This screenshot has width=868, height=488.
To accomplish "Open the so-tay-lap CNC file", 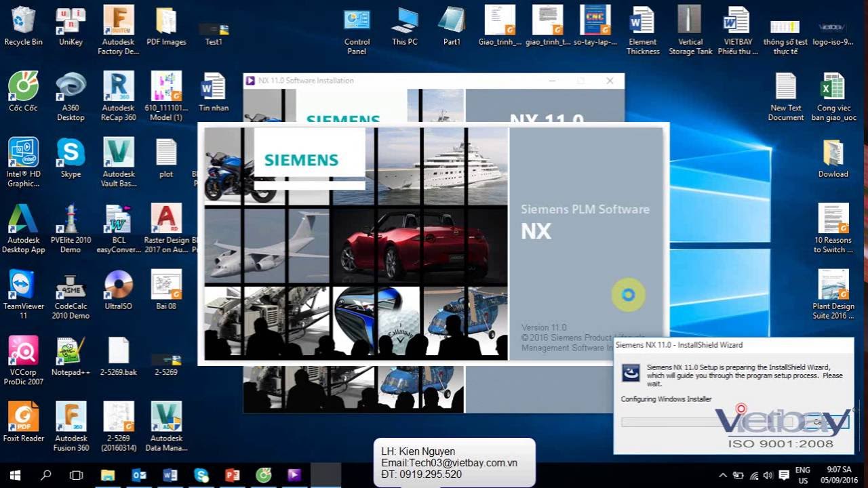I will tap(595, 26).
